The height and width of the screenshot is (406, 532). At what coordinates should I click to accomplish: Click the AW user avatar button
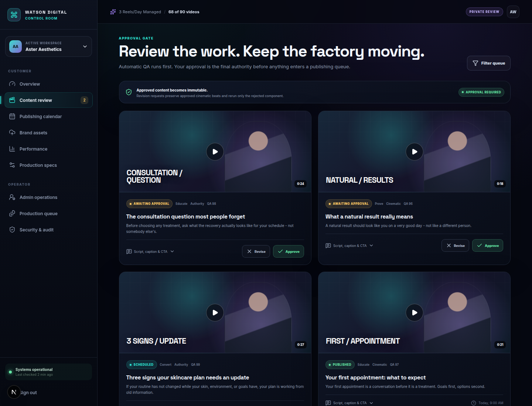[513, 12]
